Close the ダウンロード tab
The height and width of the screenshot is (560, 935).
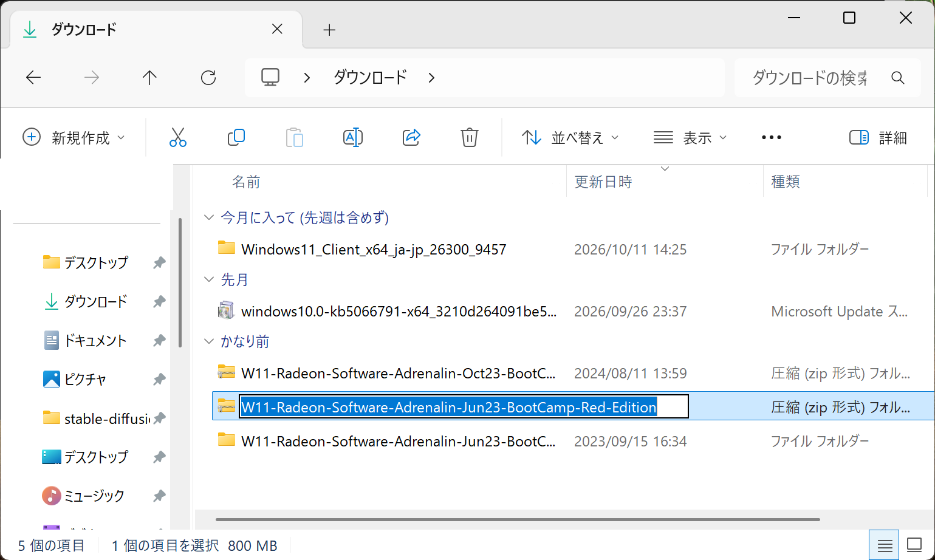click(277, 29)
